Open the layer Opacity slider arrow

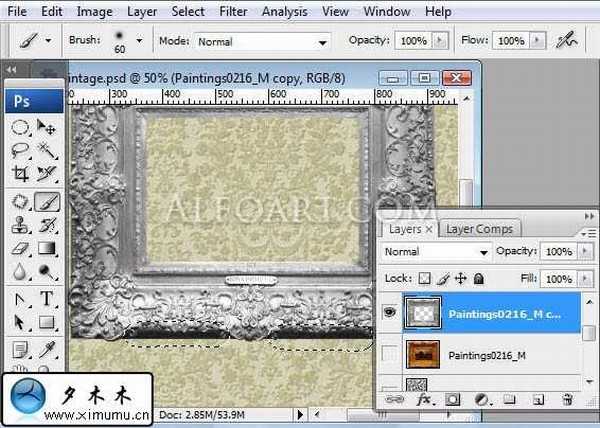585,251
